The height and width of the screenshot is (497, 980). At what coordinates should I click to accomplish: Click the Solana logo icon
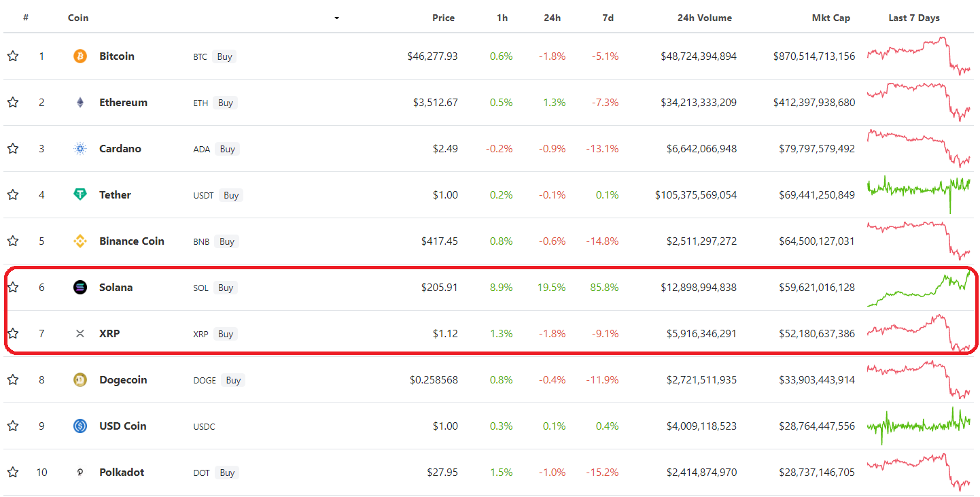click(x=80, y=288)
